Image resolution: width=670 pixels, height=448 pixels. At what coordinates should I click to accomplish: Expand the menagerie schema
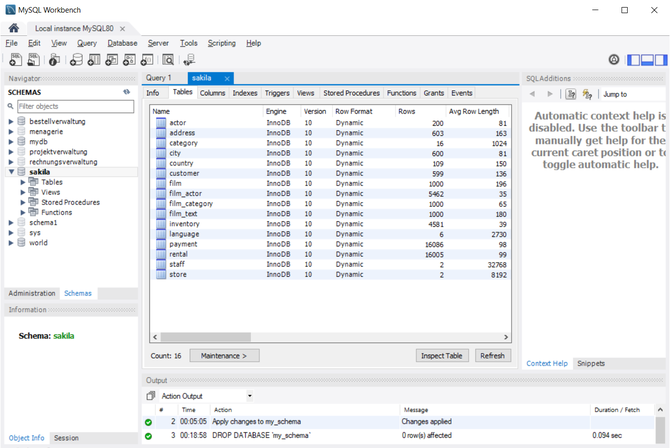[x=11, y=132]
